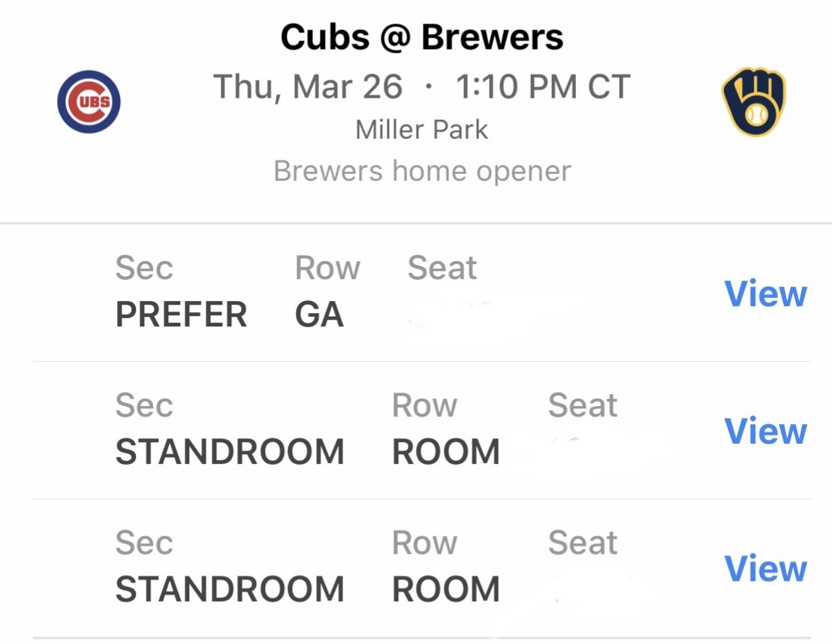View the first STANDROOM ticket

click(765, 430)
